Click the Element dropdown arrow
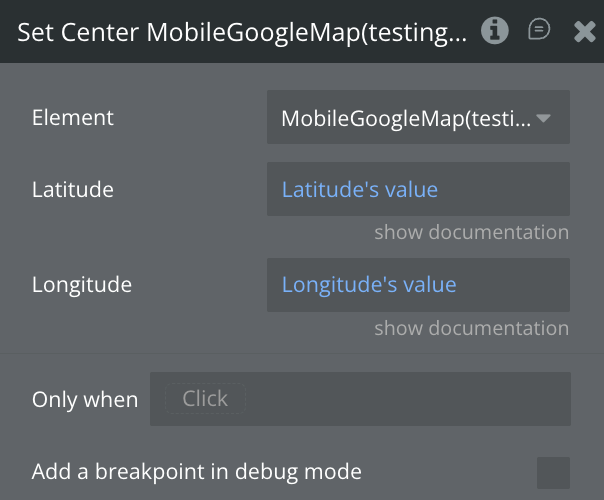This screenshot has height=500, width=604. pos(544,118)
